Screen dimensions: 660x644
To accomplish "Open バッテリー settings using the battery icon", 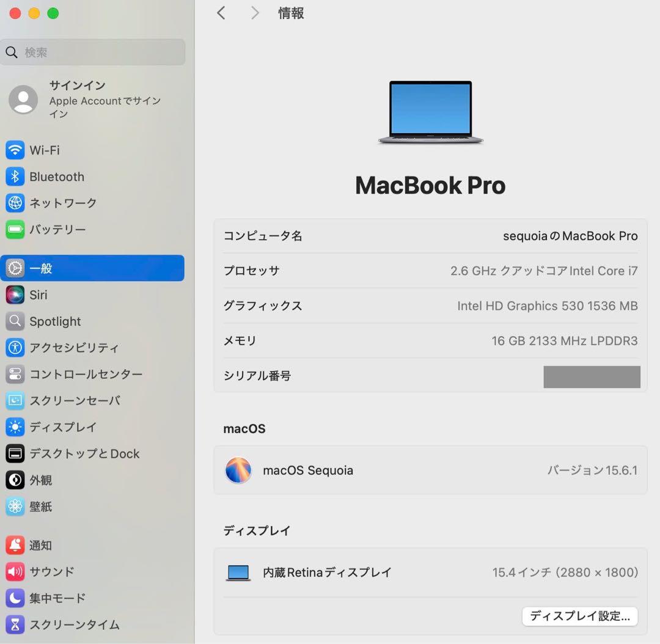I will 15,229.
